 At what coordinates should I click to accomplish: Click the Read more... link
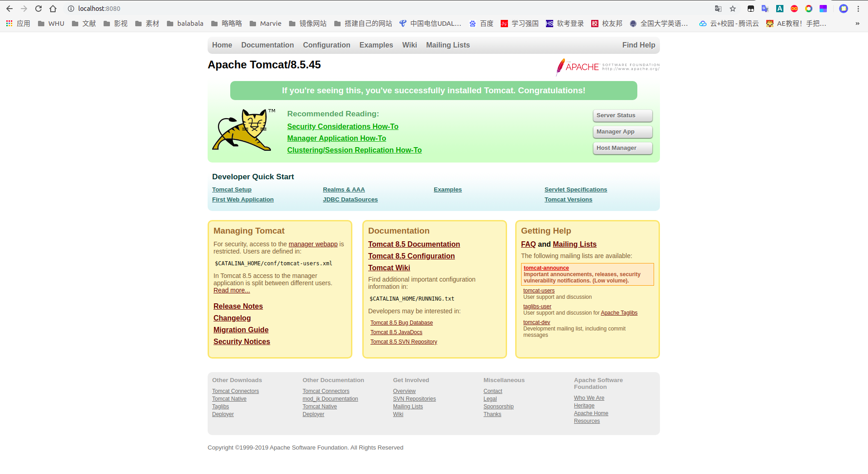(232, 290)
